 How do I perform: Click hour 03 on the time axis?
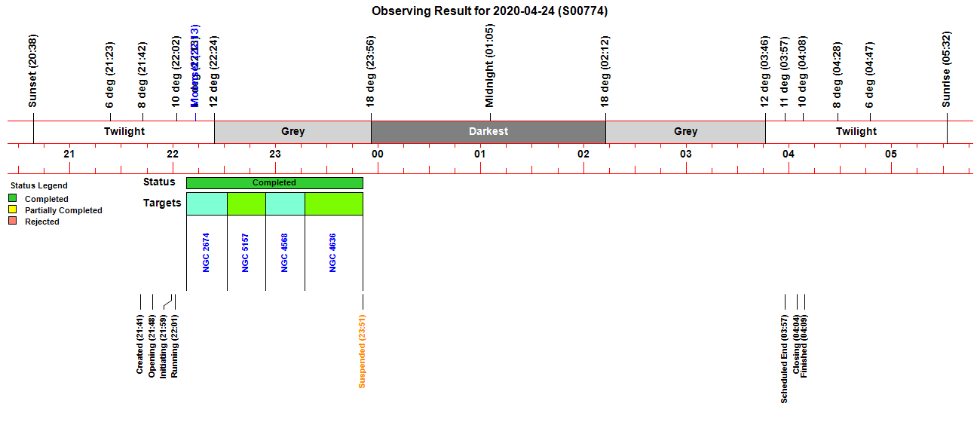pyautogui.click(x=686, y=154)
